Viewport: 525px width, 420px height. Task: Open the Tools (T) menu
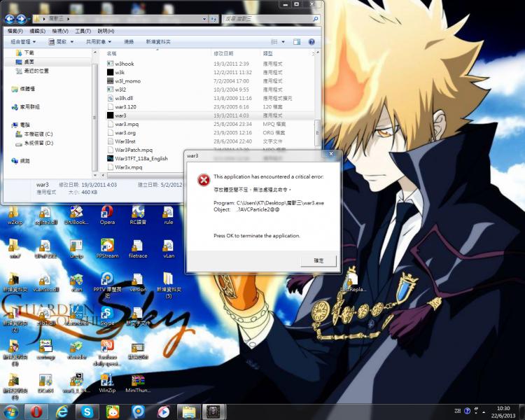[x=83, y=31]
